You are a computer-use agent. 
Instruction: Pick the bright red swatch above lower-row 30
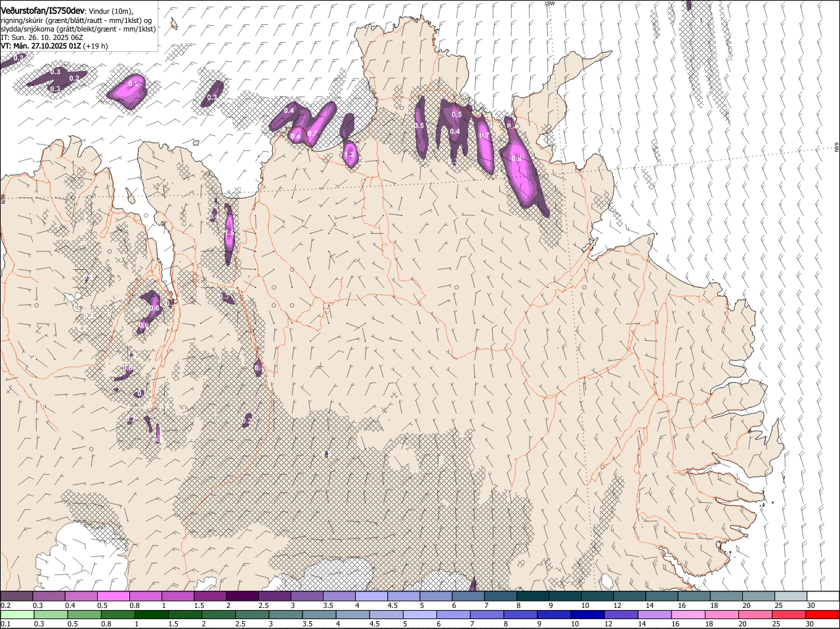tap(824, 615)
